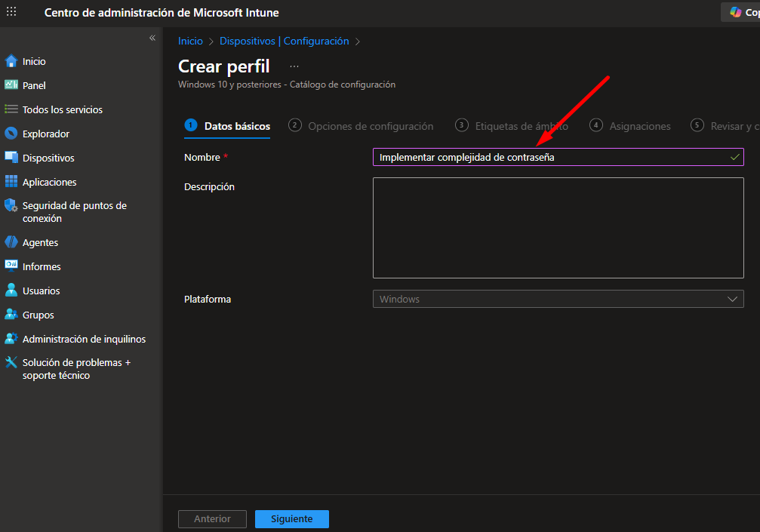Click the Inicio breadcrumb link

tap(190, 42)
